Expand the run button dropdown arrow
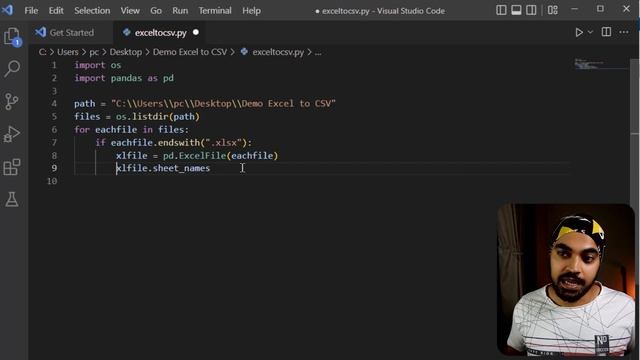 590,32
